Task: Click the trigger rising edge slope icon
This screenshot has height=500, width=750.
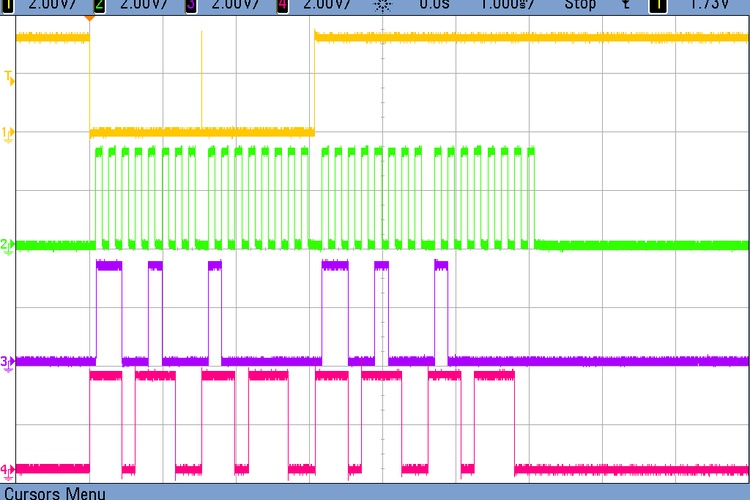Action: coord(626,5)
